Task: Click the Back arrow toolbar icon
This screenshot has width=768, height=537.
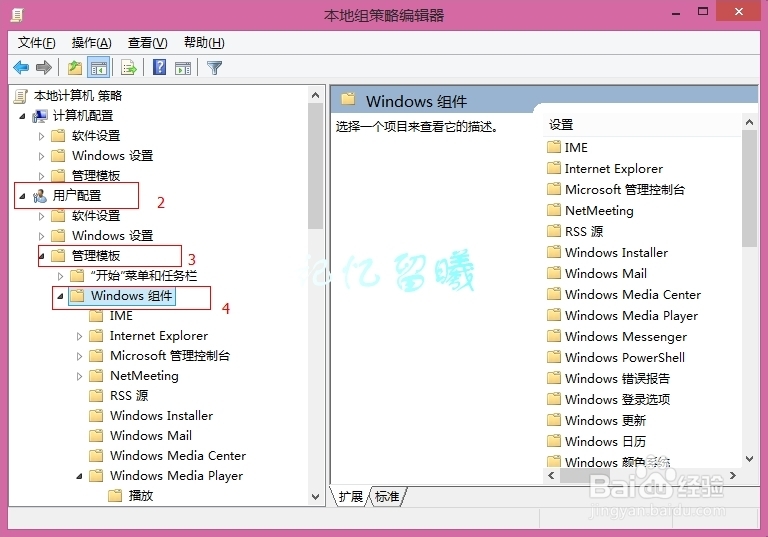Action: (x=21, y=68)
